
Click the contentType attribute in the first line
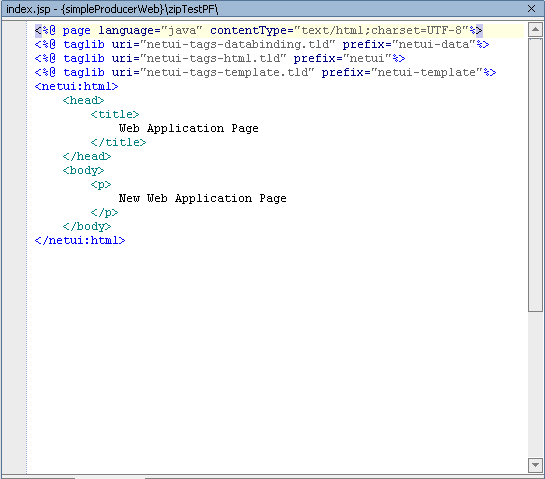(340, 31)
